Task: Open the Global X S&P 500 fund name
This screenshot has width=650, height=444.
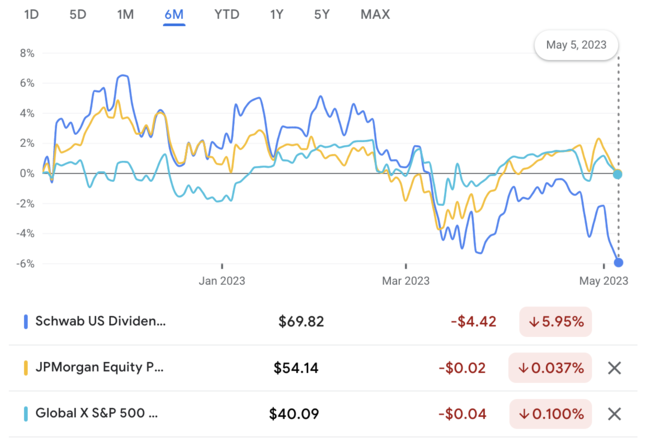Action: click(97, 413)
